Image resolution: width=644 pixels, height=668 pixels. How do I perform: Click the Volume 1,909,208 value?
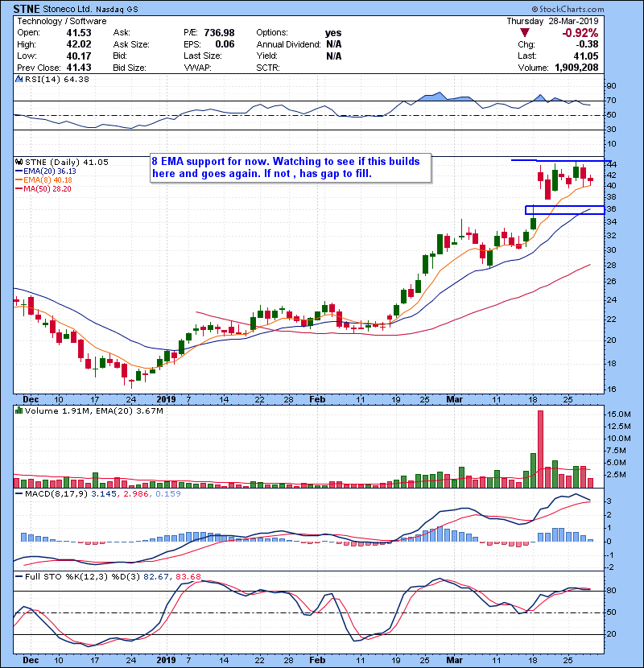[576, 68]
